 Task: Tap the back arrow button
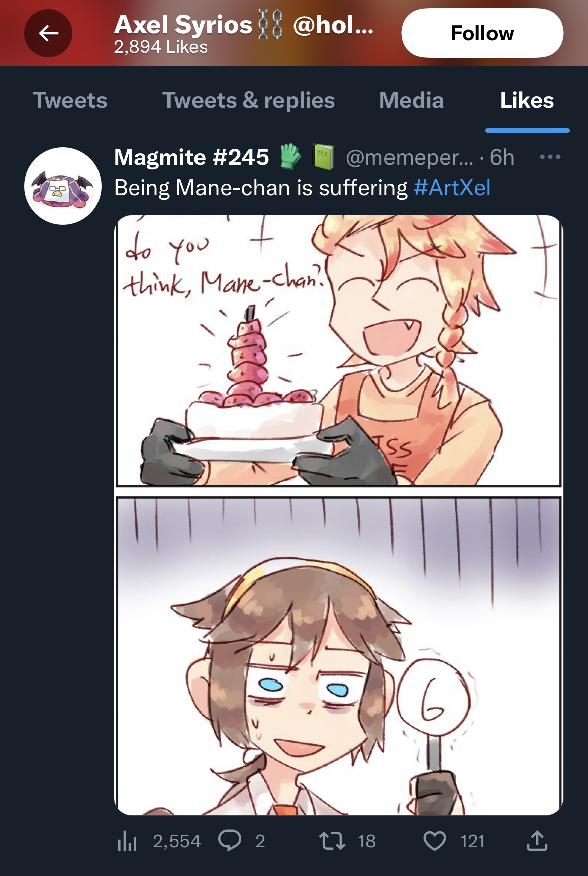click(48, 33)
